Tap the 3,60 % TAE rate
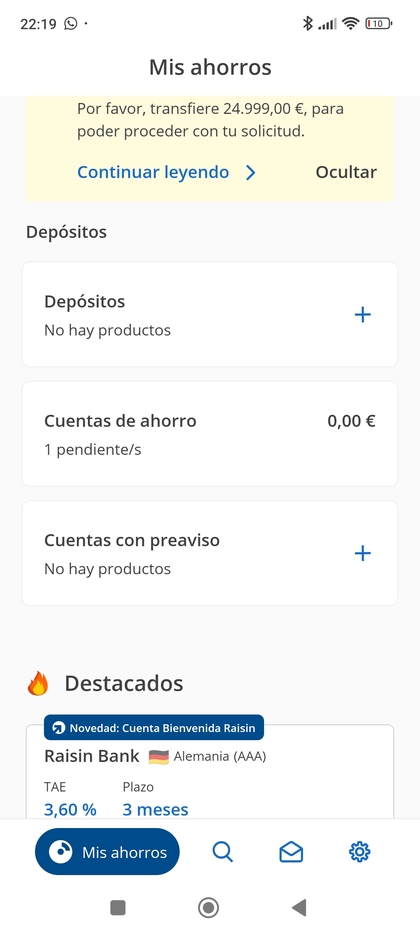Screen dimensions: 420x933 pos(70,809)
